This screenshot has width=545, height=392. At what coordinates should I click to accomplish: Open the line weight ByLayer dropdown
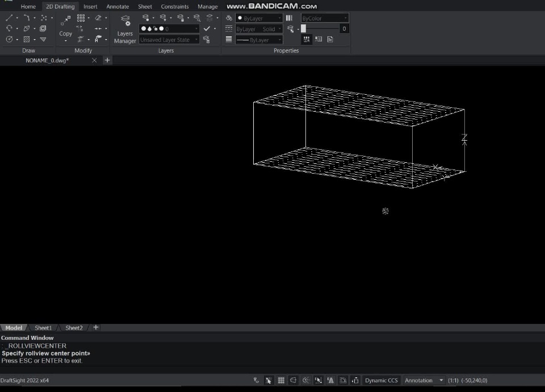tap(259, 40)
